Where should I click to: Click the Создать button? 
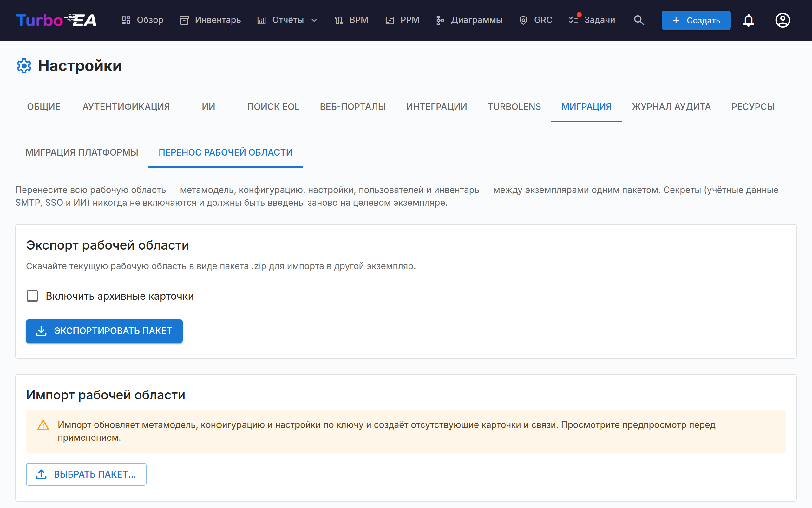pyautogui.click(x=696, y=20)
